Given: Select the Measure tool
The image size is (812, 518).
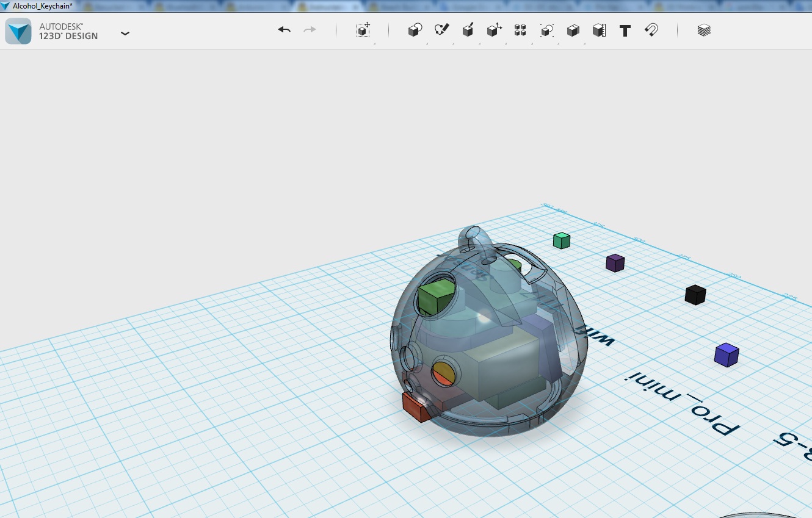Looking at the screenshot, I should click(x=599, y=31).
